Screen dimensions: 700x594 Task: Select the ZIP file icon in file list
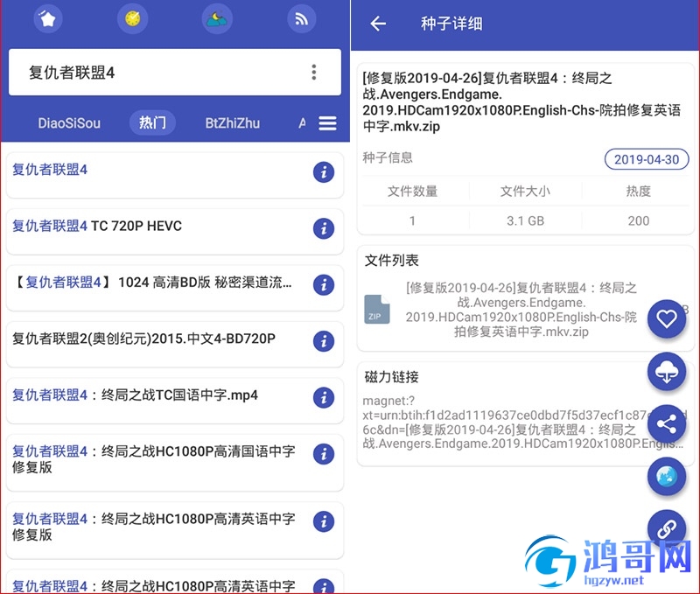click(376, 310)
